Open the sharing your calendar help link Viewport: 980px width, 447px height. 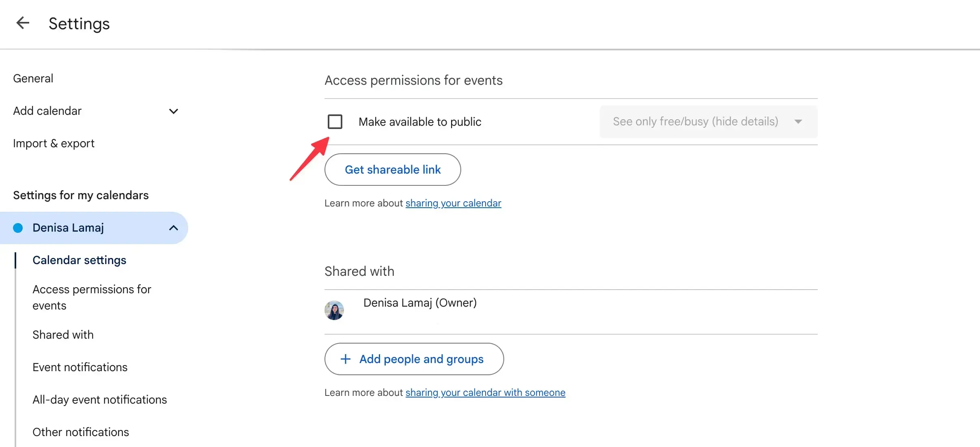pyautogui.click(x=453, y=203)
